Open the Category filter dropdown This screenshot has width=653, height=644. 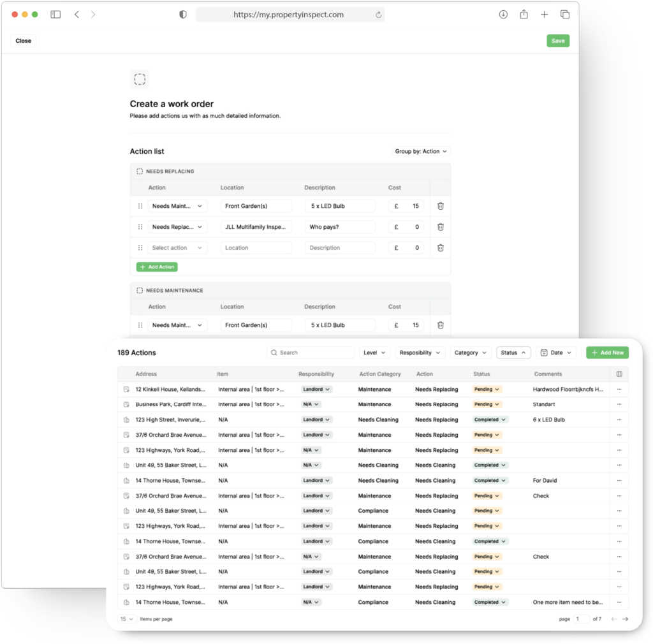click(471, 353)
